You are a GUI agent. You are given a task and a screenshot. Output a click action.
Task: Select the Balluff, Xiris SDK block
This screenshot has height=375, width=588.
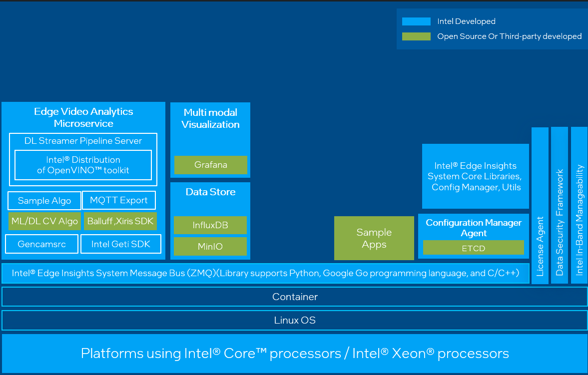(x=120, y=221)
